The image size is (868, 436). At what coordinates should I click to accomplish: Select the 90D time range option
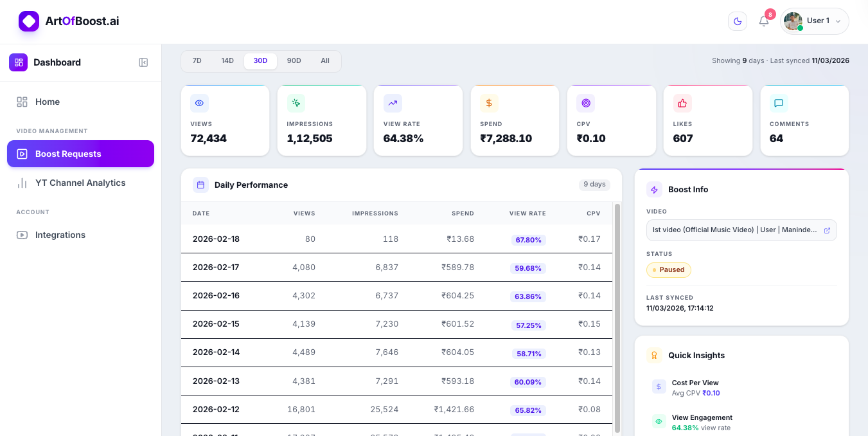pyautogui.click(x=294, y=60)
